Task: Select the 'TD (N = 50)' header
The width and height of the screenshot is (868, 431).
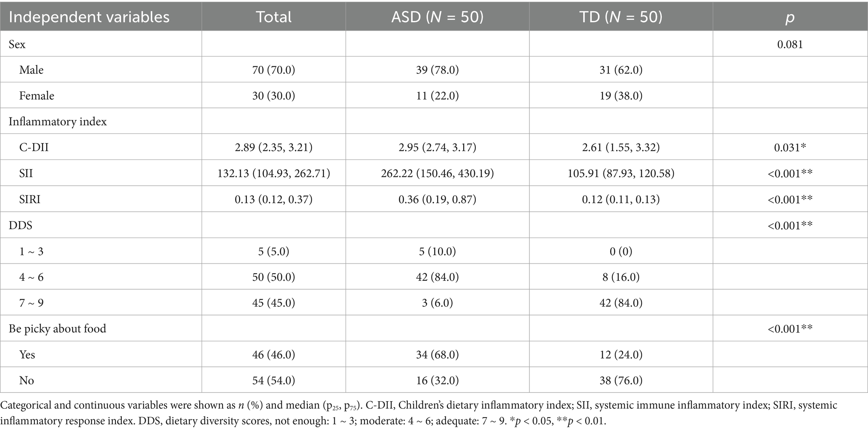Action: pyautogui.click(x=621, y=17)
